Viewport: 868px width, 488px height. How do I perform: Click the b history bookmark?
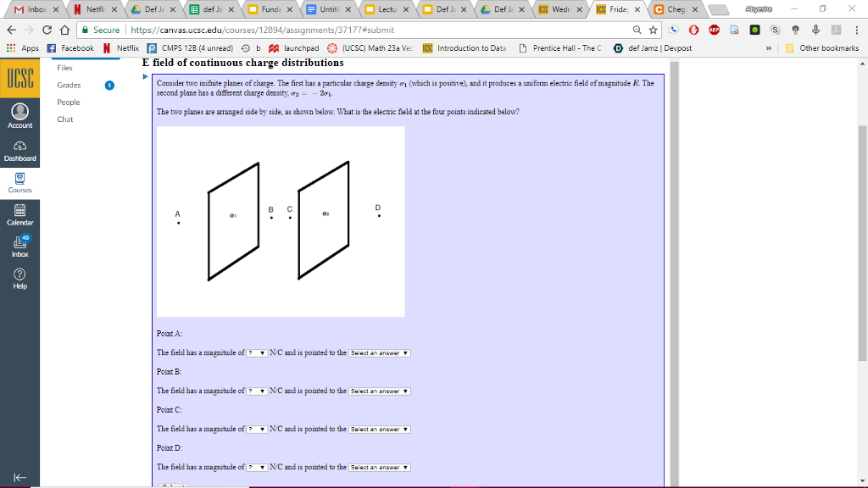[x=251, y=48]
